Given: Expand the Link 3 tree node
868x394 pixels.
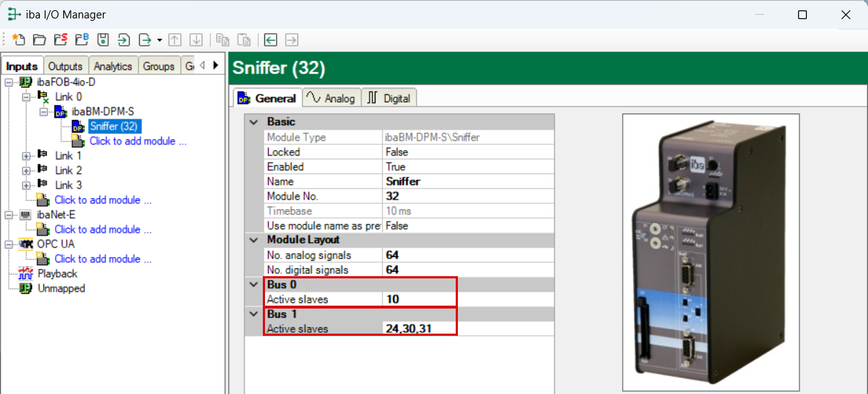Looking at the screenshot, I should click(26, 185).
